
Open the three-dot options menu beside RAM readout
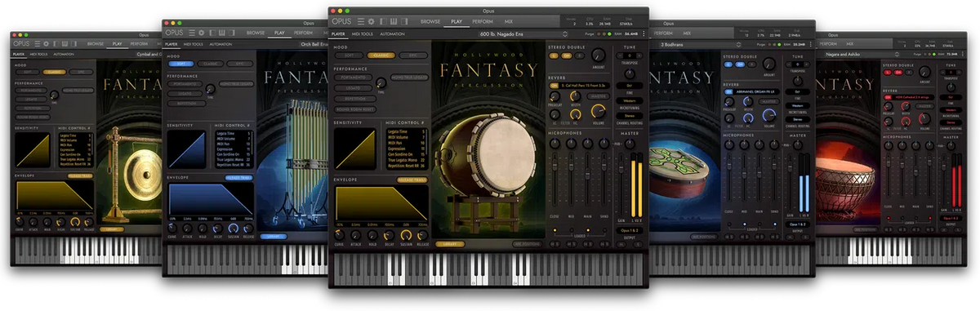pyautogui.click(x=644, y=33)
